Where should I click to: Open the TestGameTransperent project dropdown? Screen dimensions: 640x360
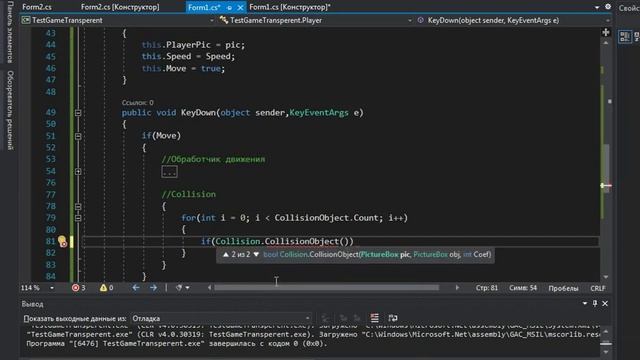pyautogui.click(x=118, y=20)
